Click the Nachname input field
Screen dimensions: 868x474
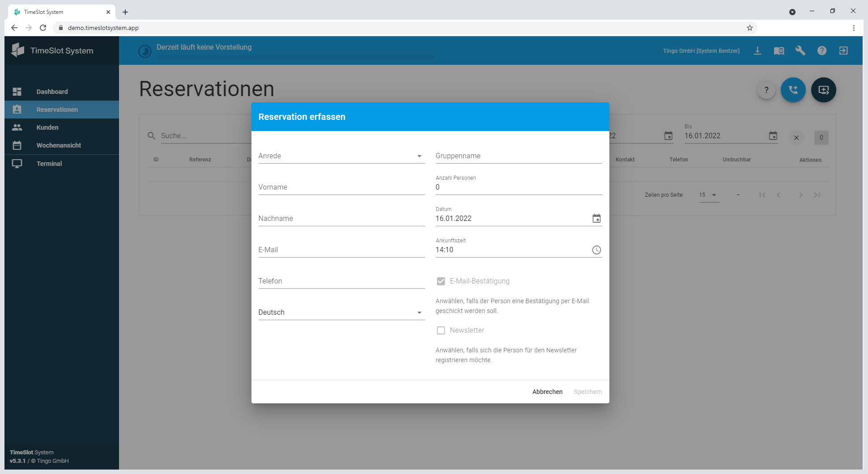pyautogui.click(x=341, y=218)
